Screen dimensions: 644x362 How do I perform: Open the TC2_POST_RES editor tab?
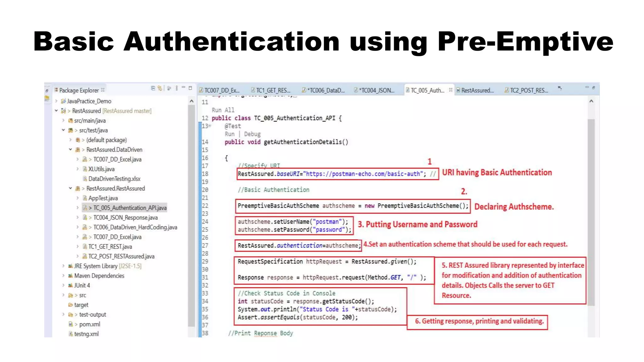tap(528, 90)
